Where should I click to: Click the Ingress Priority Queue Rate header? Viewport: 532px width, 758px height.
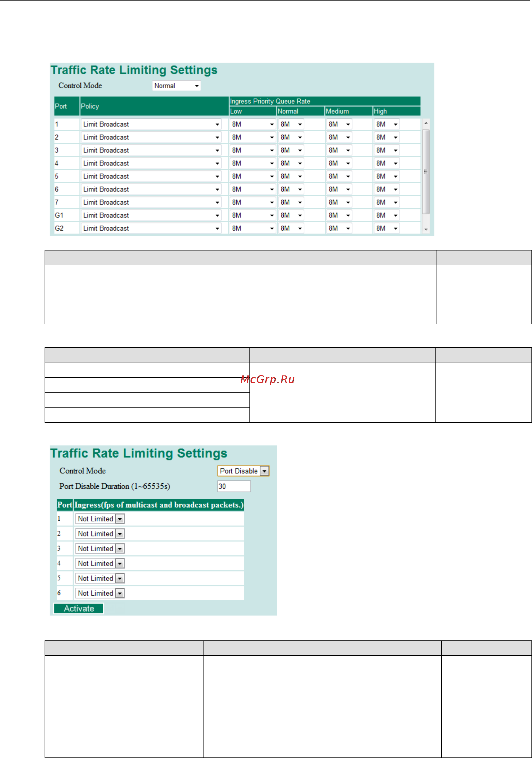pos(325,101)
